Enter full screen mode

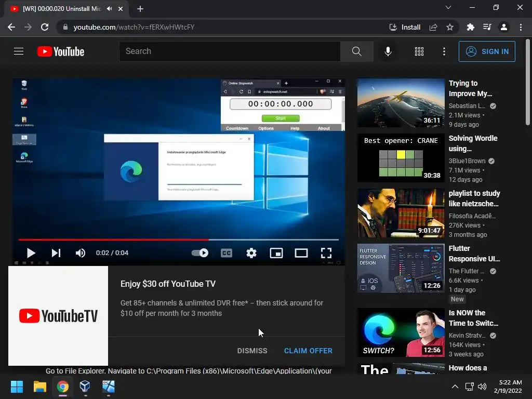tap(326, 253)
